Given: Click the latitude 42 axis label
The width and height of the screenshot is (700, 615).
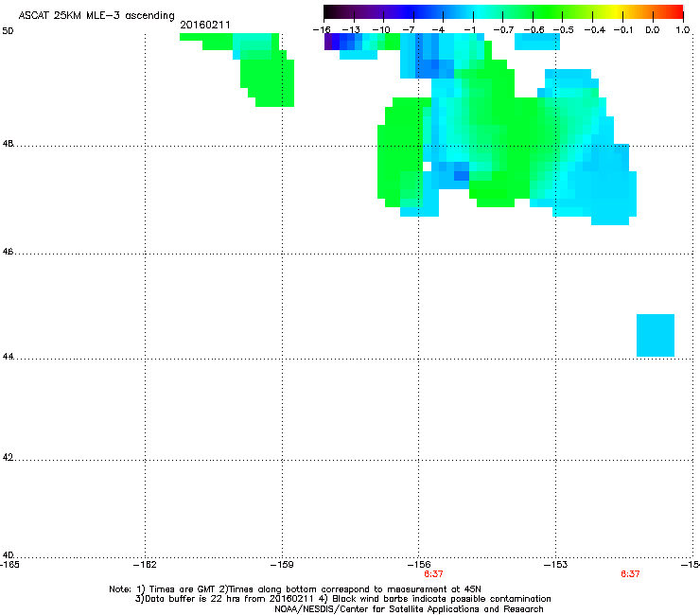Looking at the screenshot, I should tap(8, 457).
